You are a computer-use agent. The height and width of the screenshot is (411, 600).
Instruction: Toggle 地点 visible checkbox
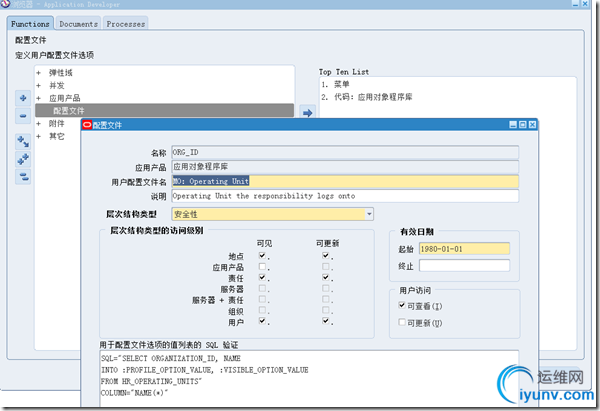click(262, 255)
